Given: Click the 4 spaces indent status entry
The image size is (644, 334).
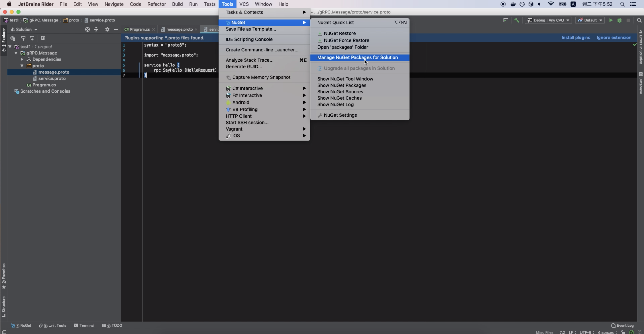Looking at the screenshot, I should pyautogui.click(x=608, y=332).
